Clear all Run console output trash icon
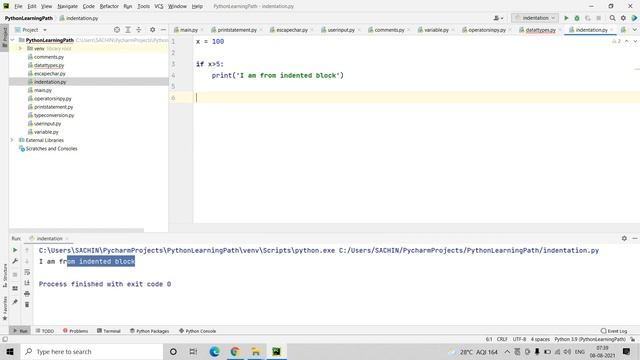This screenshot has height=360, width=640. click(27, 304)
